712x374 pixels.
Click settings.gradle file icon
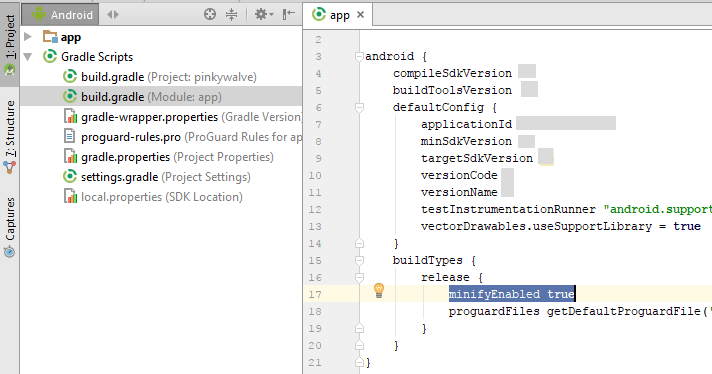point(69,176)
